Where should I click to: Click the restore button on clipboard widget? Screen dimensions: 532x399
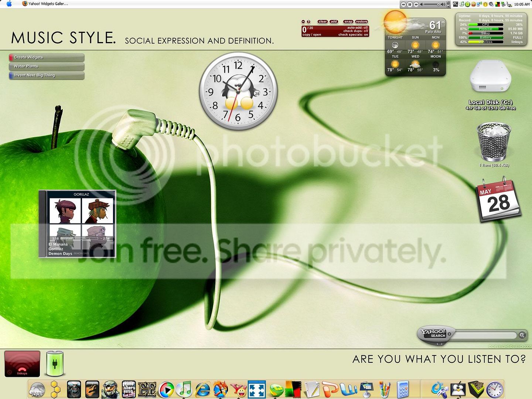pos(361,21)
